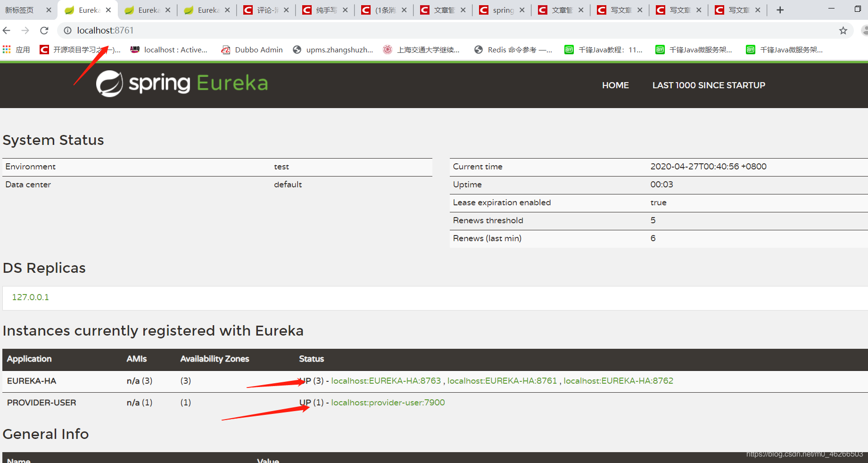Switch to the spring tab
The height and width of the screenshot is (463, 868).
point(502,10)
